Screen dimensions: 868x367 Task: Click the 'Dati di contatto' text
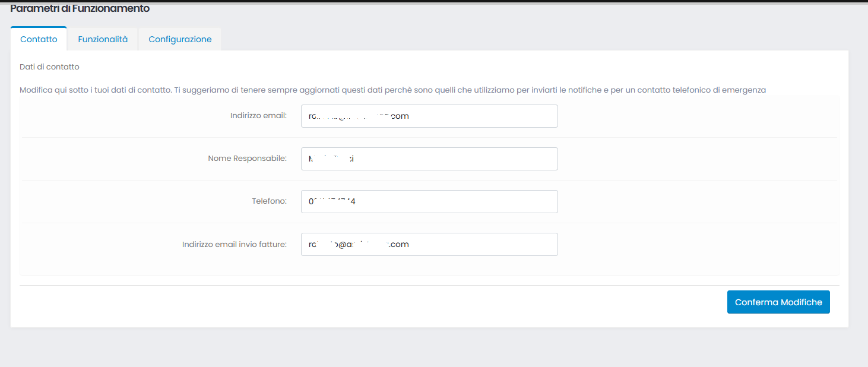pos(49,67)
